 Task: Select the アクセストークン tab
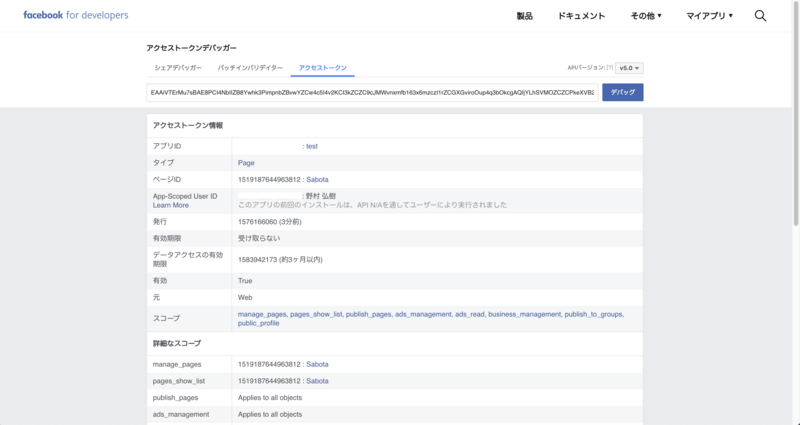(322, 68)
